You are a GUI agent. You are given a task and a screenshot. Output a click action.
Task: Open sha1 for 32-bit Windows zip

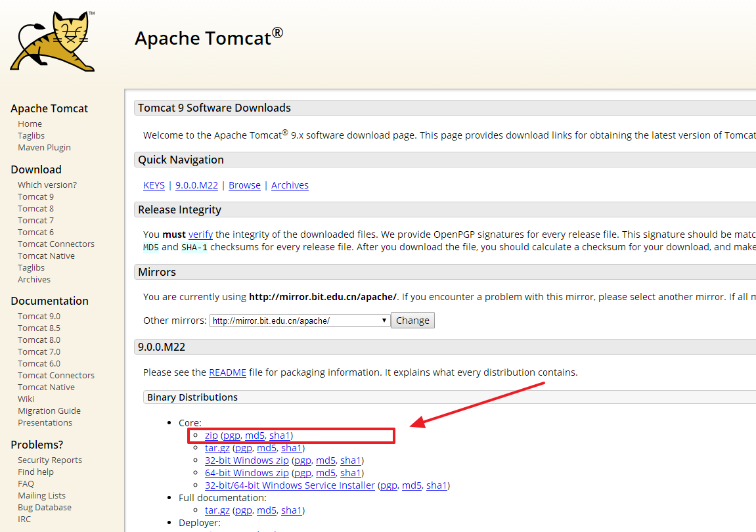point(351,460)
